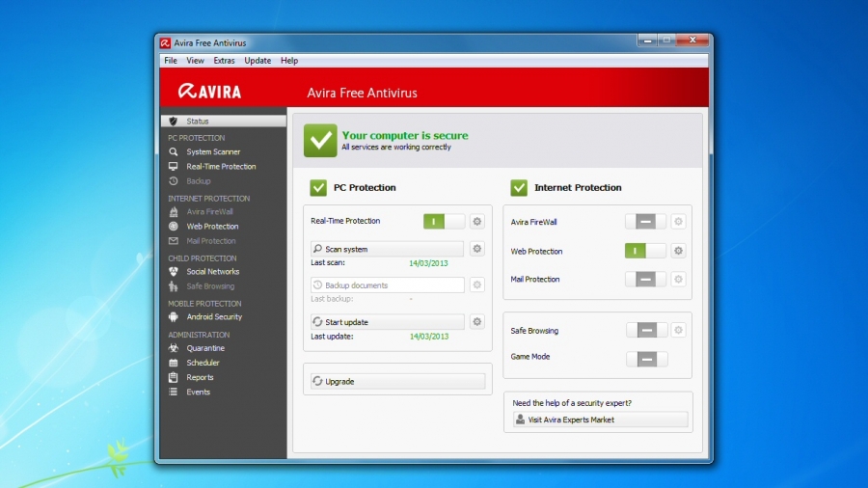
Task: Click the Real-Time Protection monitor icon
Action: click(x=174, y=167)
